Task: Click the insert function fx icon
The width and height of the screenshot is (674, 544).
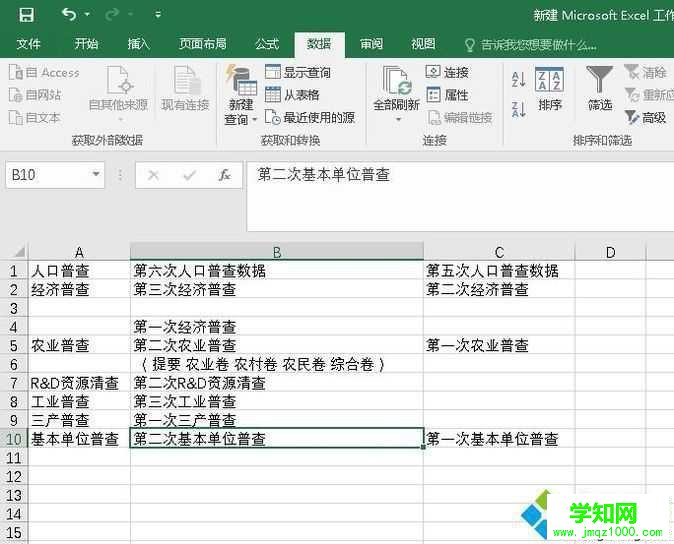Action: click(x=224, y=175)
